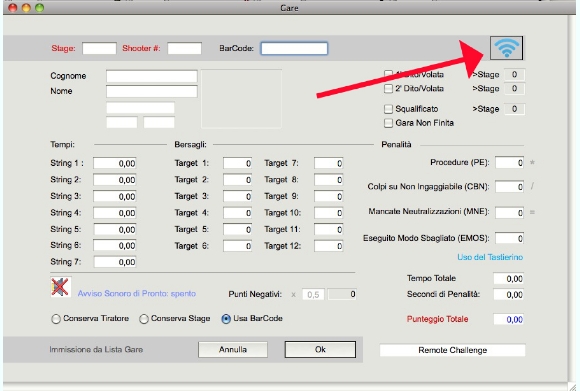The image size is (580, 391).
Task: Click the Target 12 score field
Action: [328, 246]
